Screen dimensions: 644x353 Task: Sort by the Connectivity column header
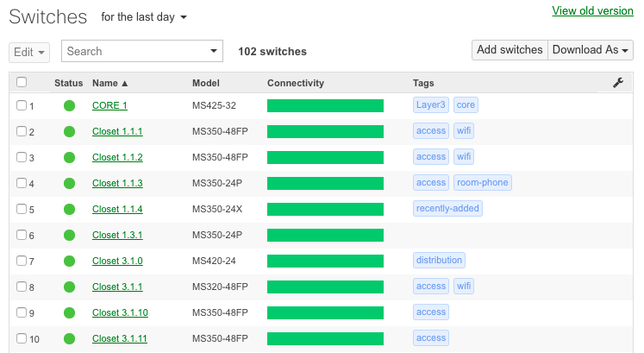296,83
